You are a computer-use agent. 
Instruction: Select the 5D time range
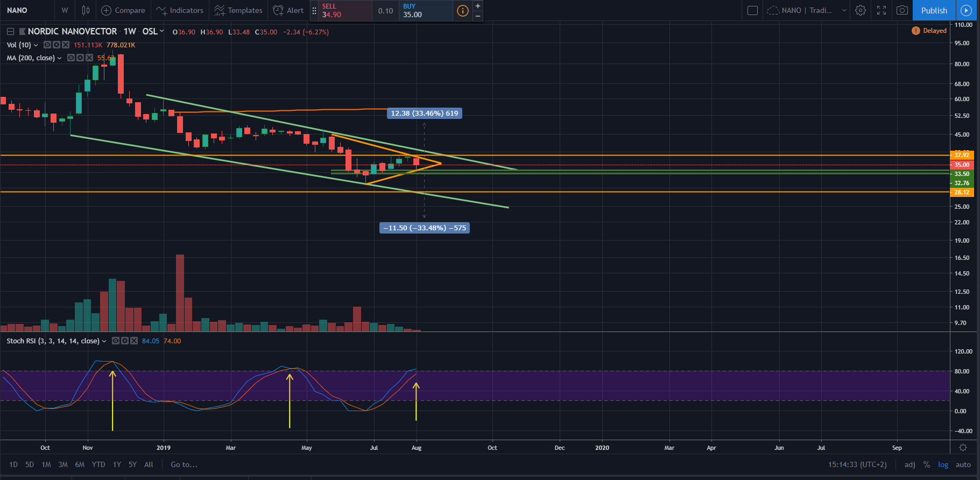click(x=30, y=464)
